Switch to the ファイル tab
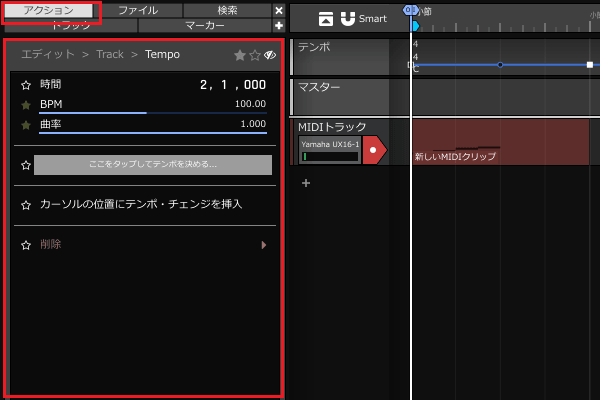Viewport: 600px width, 400px height. coord(138,10)
